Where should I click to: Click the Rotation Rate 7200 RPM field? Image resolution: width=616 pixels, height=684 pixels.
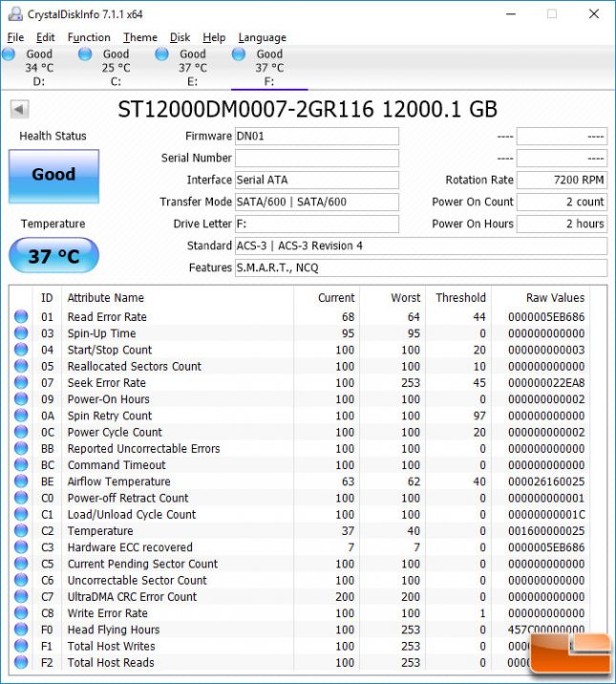(562, 180)
